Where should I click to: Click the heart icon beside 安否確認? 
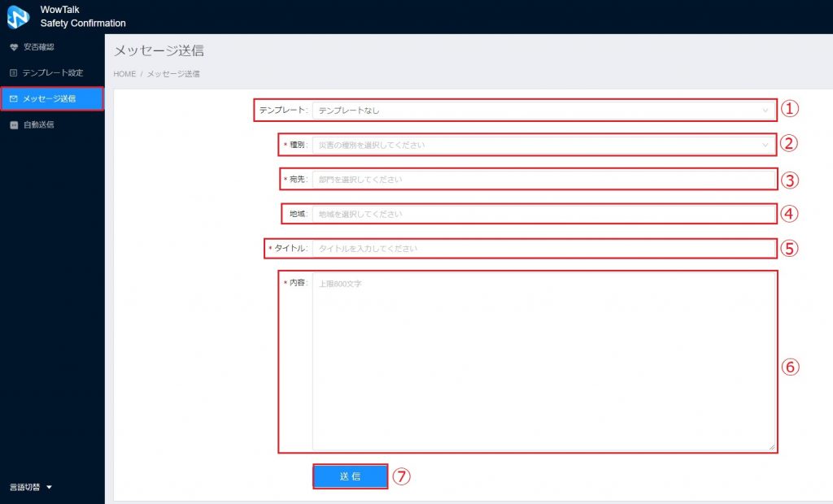point(14,47)
